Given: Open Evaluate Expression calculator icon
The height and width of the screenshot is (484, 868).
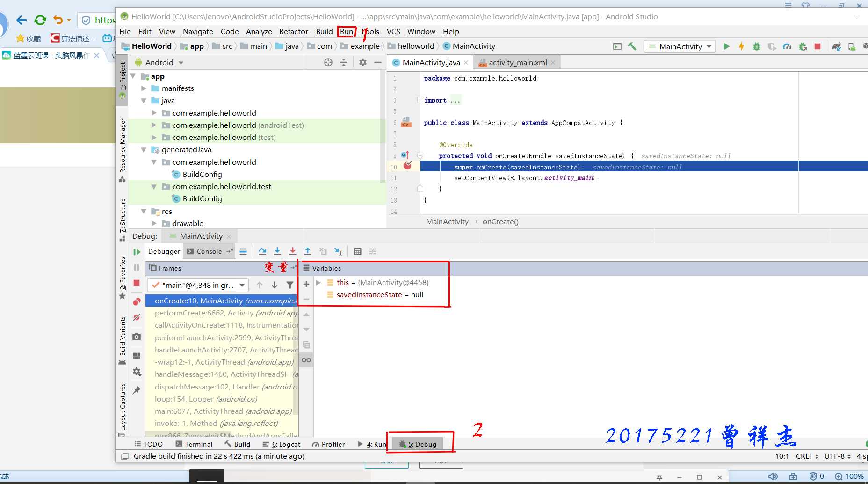Looking at the screenshot, I should click(358, 251).
